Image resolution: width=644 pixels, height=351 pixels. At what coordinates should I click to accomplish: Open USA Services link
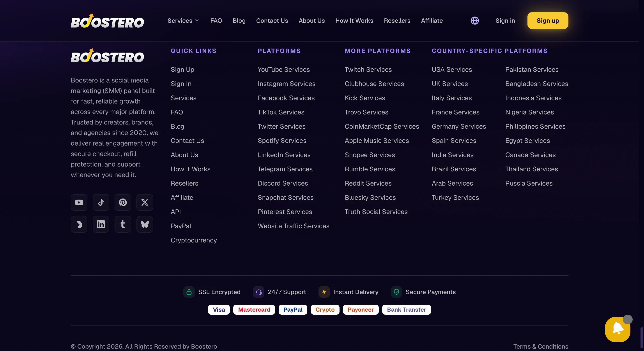click(x=452, y=69)
